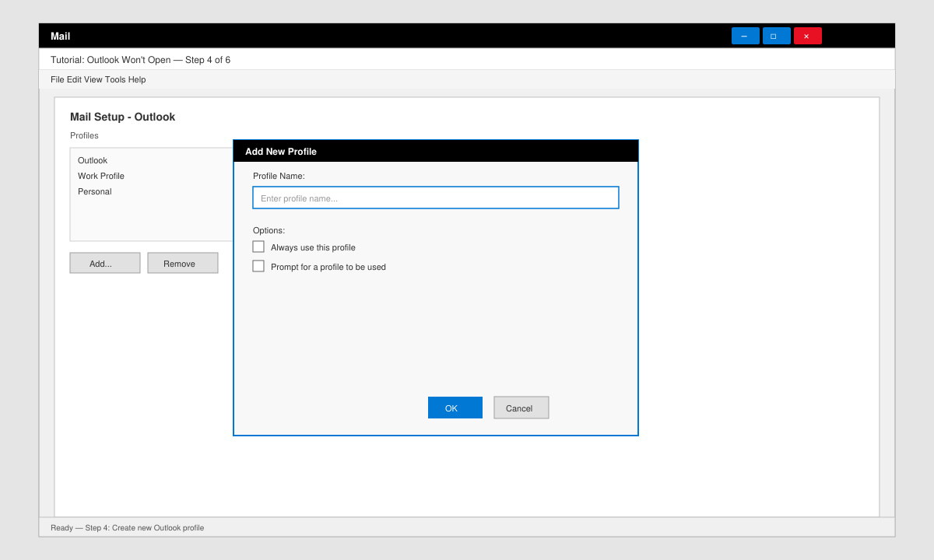Select the Work Profile entry
Viewport: 934px width, 560px height.
[x=101, y=176]
